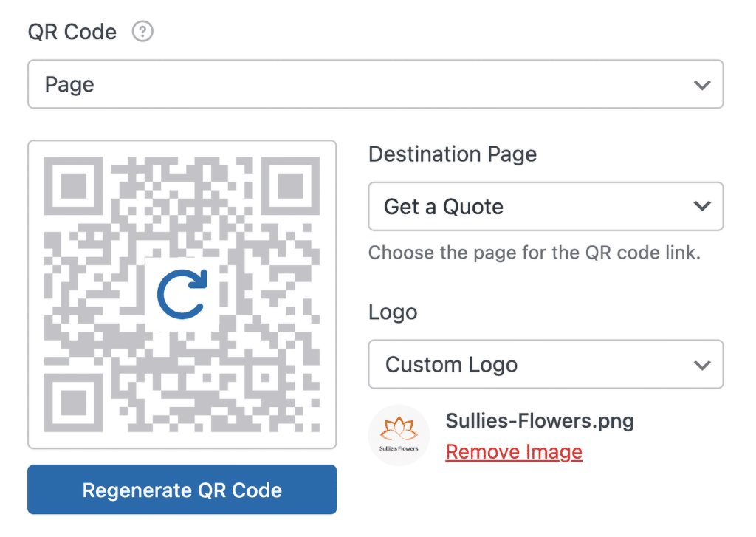Click the Sullies-Flowers.png file name
The height and width of the screenshot is (537, 756).
(540, 421)
